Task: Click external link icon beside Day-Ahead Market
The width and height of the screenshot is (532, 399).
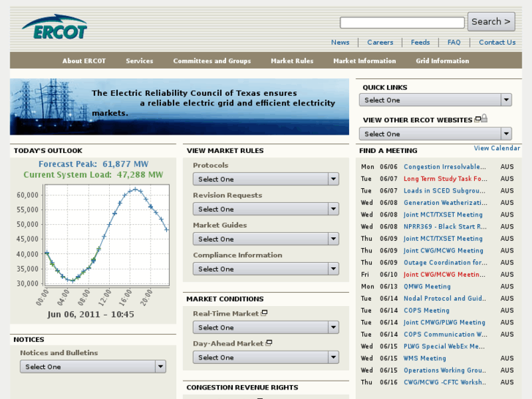Action: click(x=269, y=343)
